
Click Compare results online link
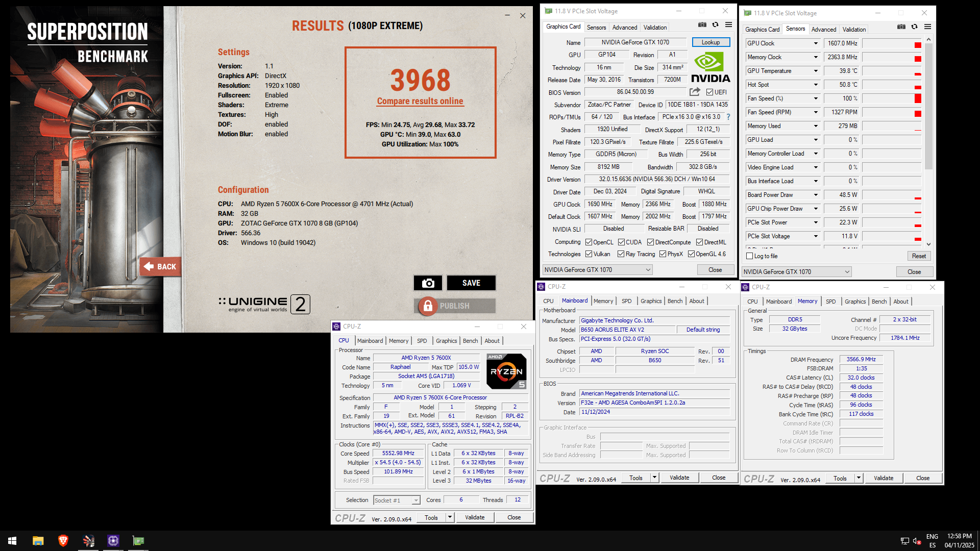[420, 101]
